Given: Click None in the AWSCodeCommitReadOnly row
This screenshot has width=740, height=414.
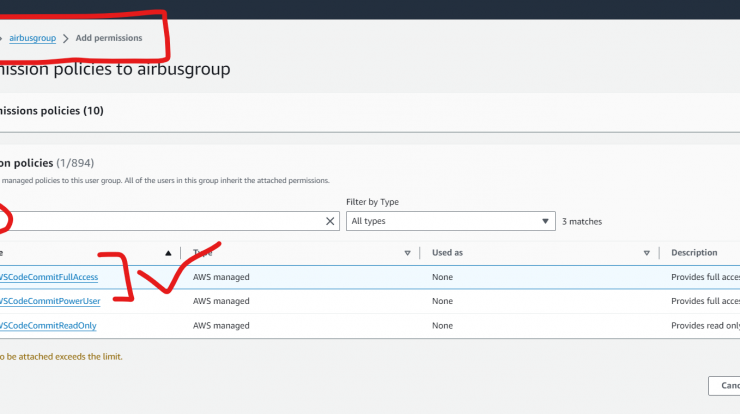Looking at the screenshot, I should [x=442, y=326].
